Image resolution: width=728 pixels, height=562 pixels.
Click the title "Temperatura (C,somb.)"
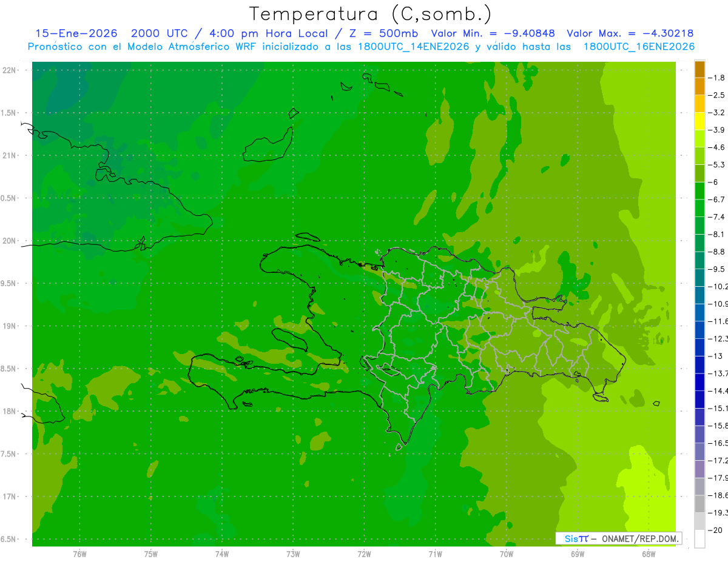(371, 14)
